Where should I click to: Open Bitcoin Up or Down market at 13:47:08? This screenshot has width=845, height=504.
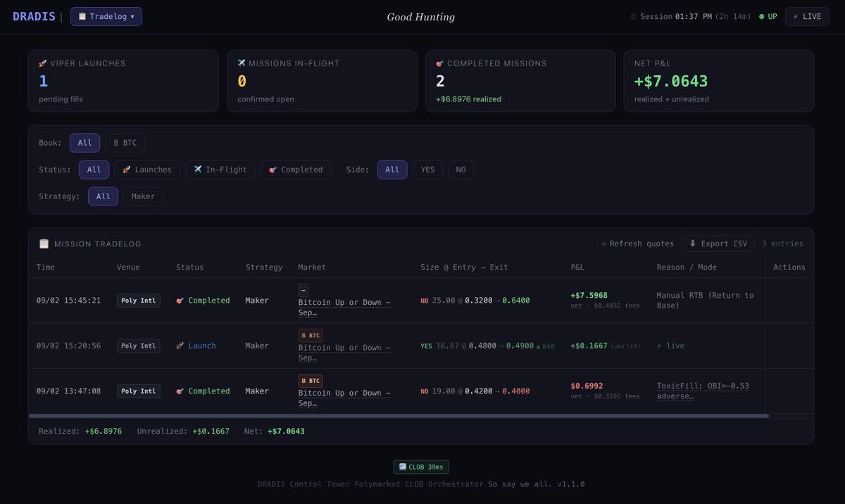coord(344,398)
